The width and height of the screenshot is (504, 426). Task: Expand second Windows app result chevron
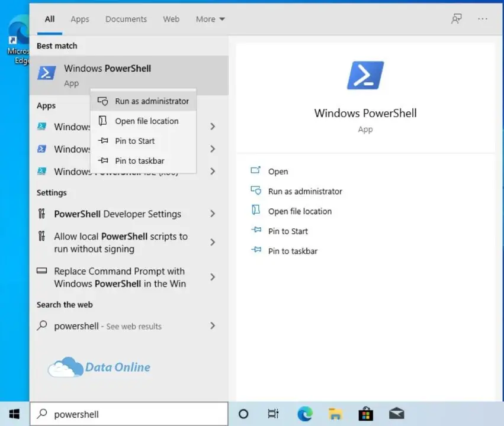[213, 149]
